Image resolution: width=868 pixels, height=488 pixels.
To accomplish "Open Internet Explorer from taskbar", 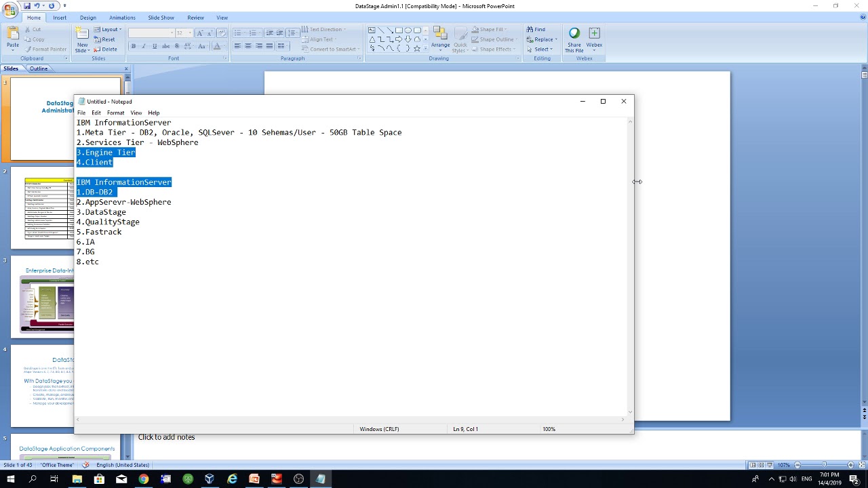I will 232,479.
